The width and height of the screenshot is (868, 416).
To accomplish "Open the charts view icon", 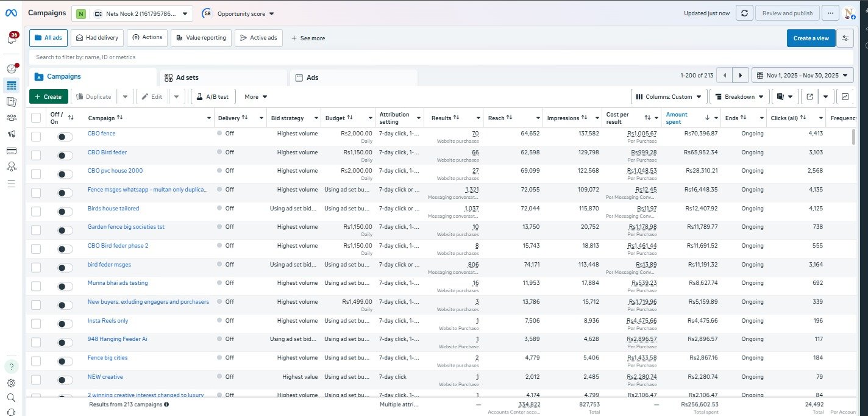I will [845, 96].
